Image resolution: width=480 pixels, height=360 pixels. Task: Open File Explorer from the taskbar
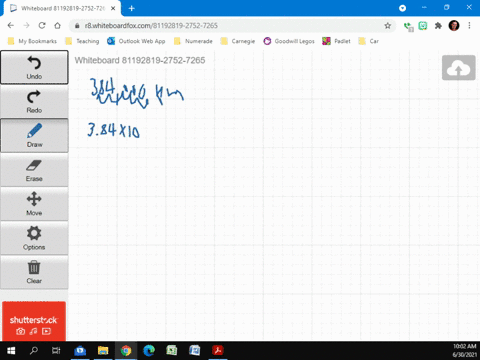pyautogui.click(x=103, y=350)
